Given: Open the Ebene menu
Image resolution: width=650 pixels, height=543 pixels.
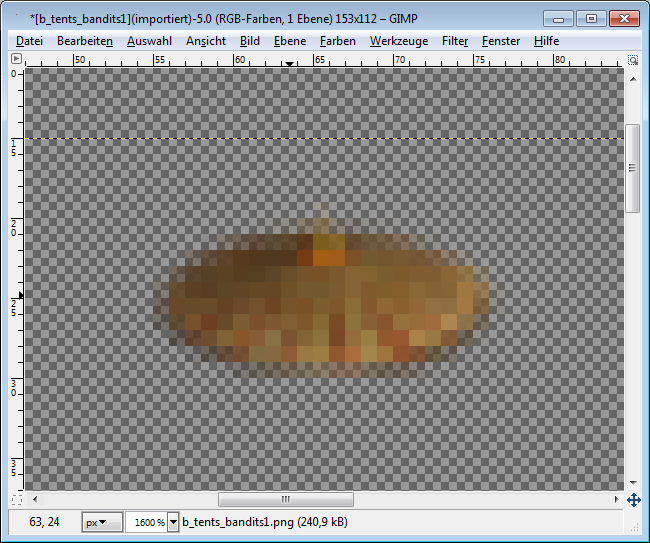Looking at the screenshot, I should click(x=290, y=41).
